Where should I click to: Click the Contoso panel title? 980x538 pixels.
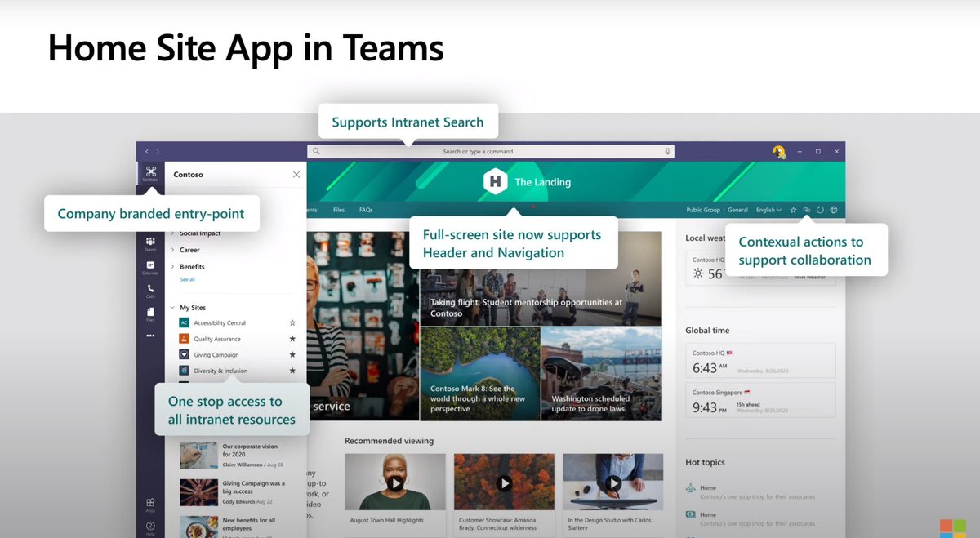(189, 175)
